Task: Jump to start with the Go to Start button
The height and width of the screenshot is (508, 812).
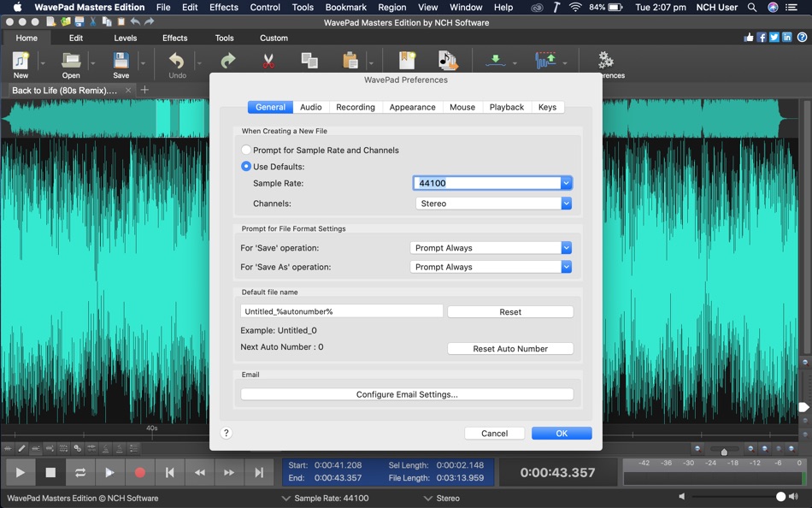Action: [x=169, y=472]
